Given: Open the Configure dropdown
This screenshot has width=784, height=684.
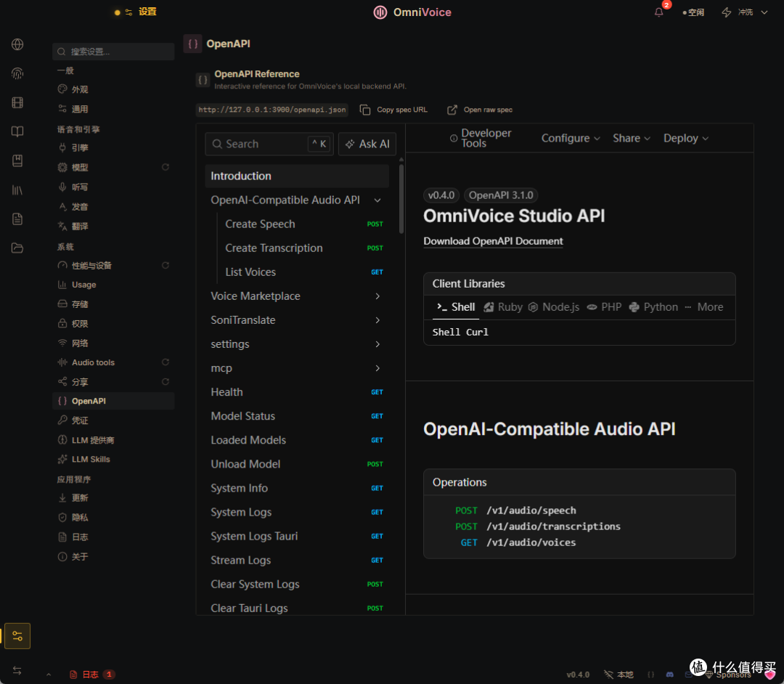Looking at the screenshot, I should pos(571,138).
